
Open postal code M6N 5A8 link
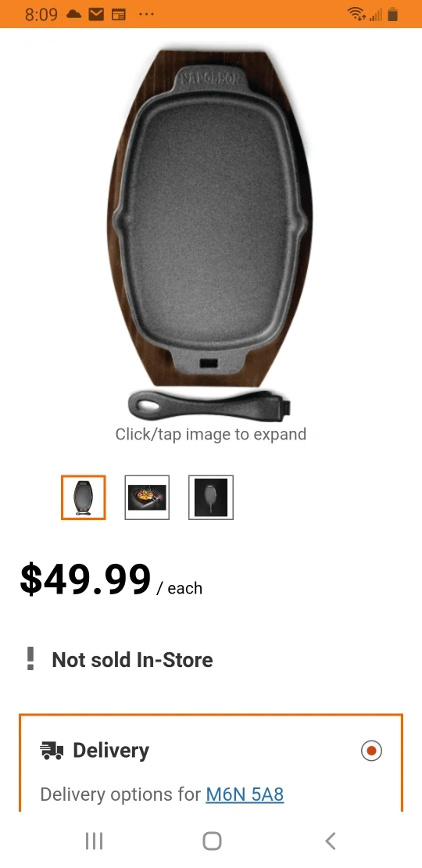pyautogui.click(x=245, y=794)
